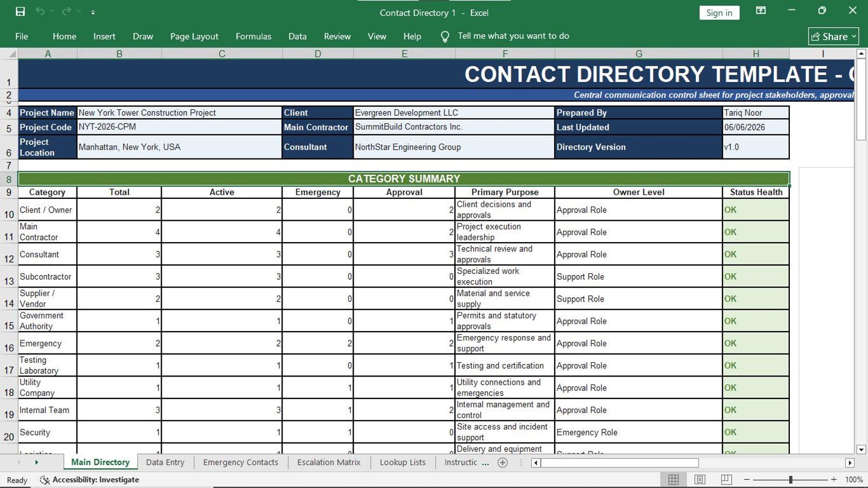Open the Undo history dropdown arrow
868x488 pixels.
(52, 11)
